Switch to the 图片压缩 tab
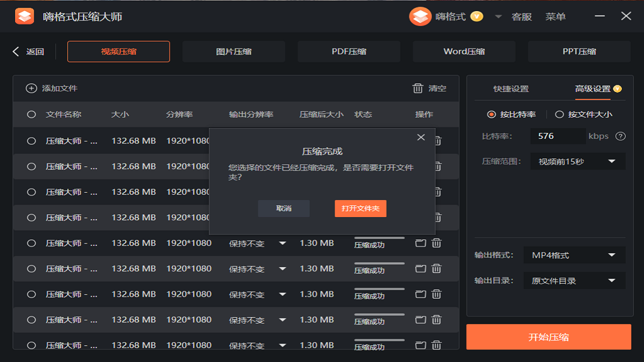 (x=233, y=52)
